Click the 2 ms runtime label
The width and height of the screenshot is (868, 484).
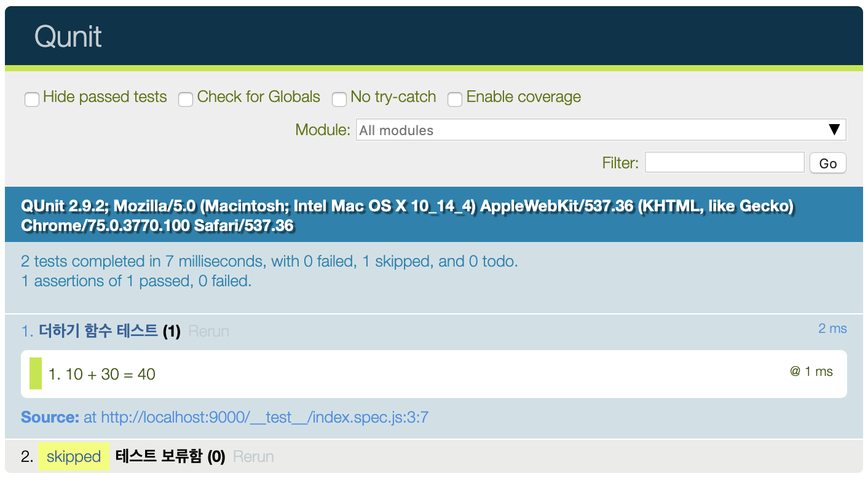[832, 329]
